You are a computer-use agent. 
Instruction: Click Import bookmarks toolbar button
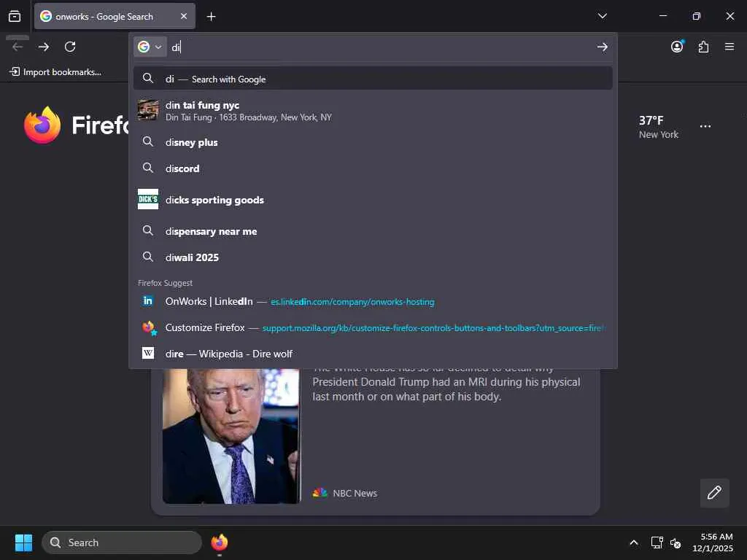click(55, 72)
